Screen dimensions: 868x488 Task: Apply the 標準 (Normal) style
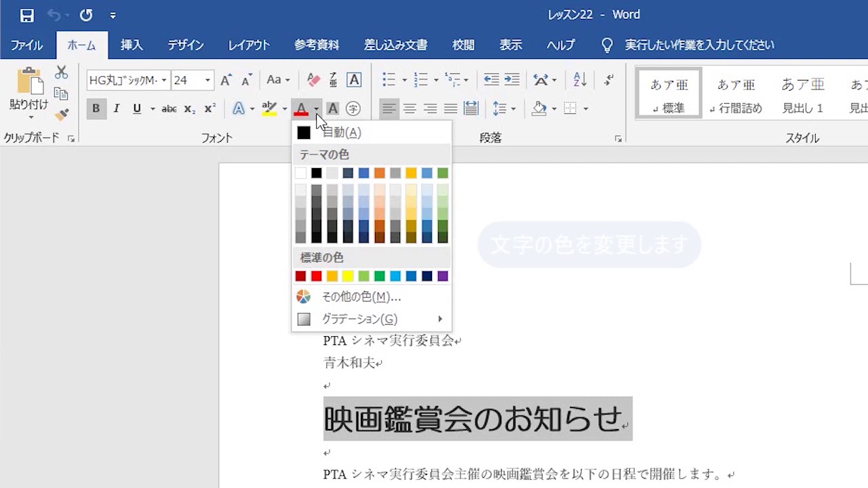pyautogui.click(x=669, y=94)
